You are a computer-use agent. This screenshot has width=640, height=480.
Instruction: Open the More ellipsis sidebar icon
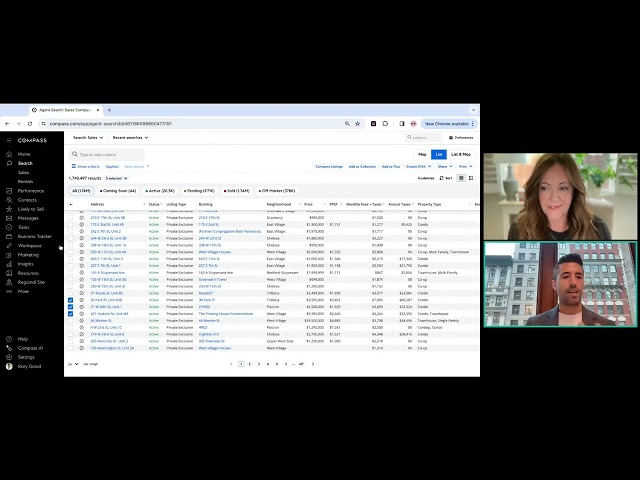(9, 291)
